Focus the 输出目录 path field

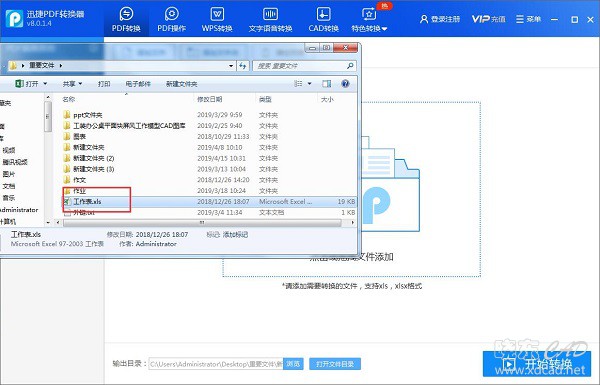pyautogui.click(x=216, y=364)
